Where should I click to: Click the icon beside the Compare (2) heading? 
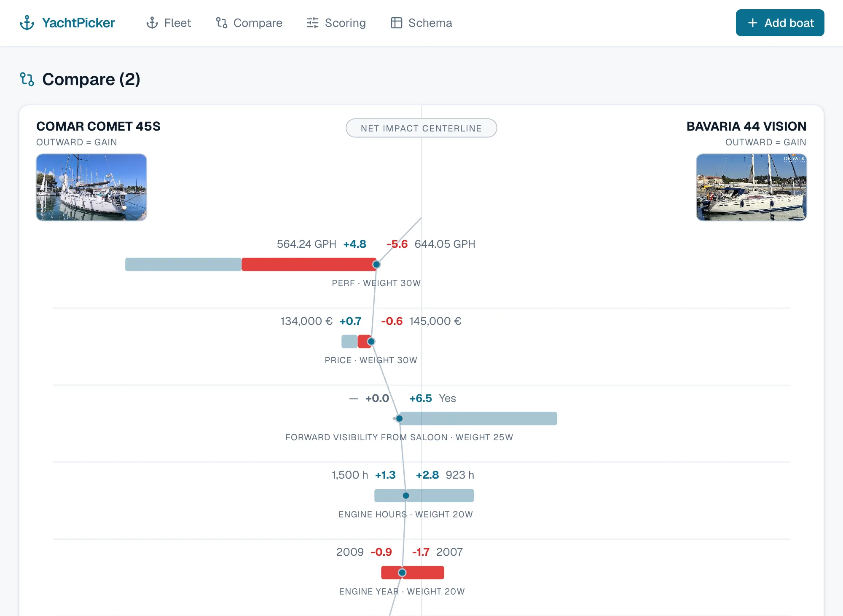tap(27, 79)
